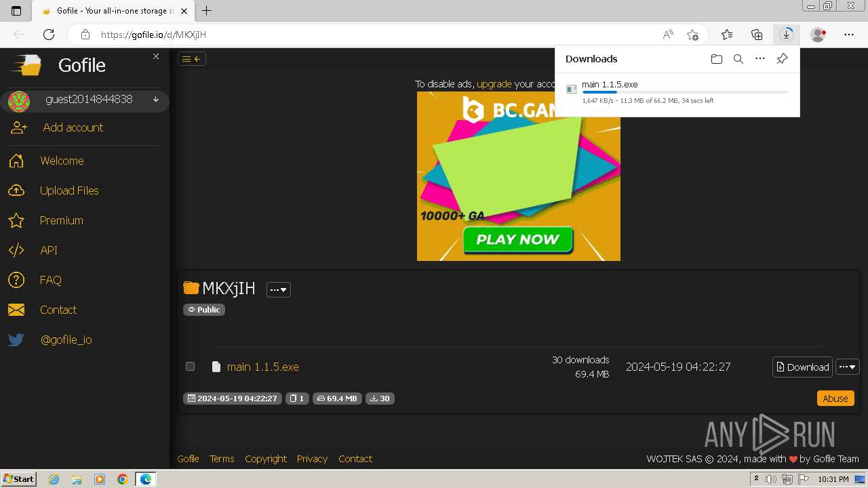Open Upload Files sidebar item

(69, 190)
